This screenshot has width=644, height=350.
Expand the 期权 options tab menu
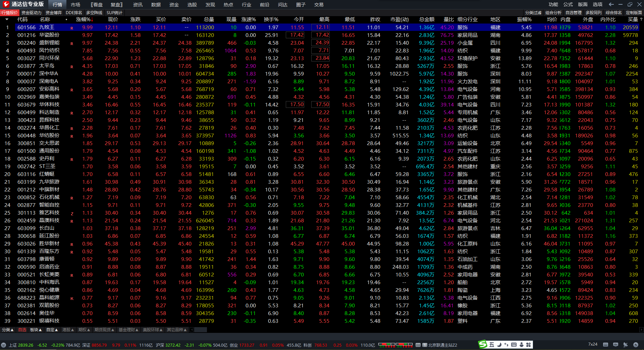tap(84, 330)
